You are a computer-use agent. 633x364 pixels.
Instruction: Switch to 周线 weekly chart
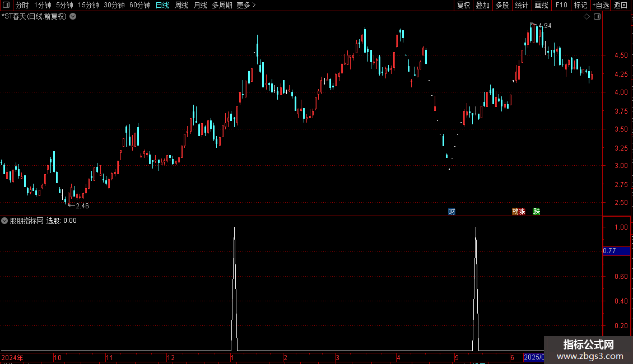pos(181,5)
